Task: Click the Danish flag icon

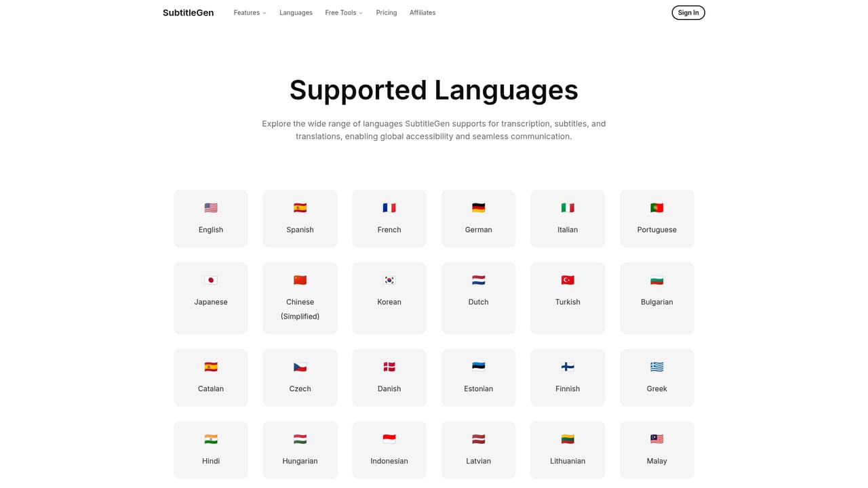Action: pyautogui.click(x=389, y=367)
